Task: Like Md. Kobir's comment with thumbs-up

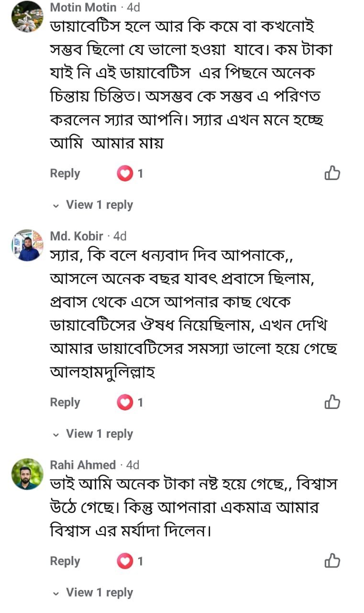Action: pyautogui.click(x=332, y=402)
